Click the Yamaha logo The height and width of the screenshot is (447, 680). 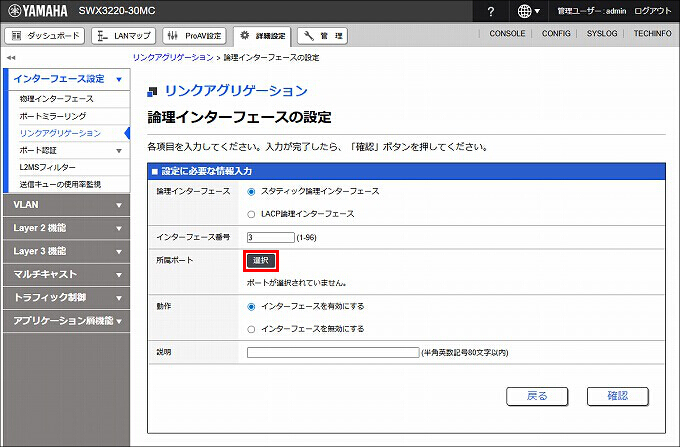[38, 10]
